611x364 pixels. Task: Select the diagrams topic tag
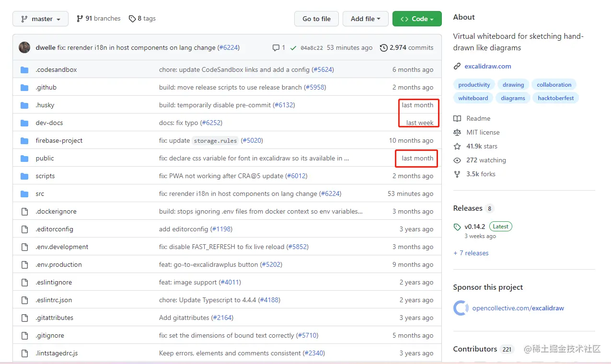(x=513, y=98)
